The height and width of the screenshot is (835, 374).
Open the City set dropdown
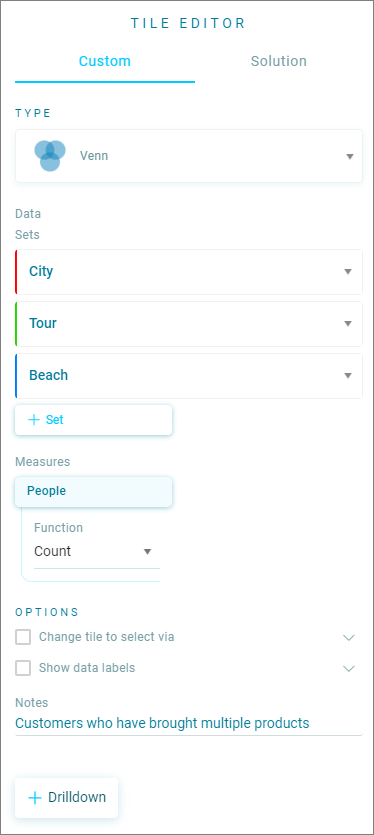189,272
